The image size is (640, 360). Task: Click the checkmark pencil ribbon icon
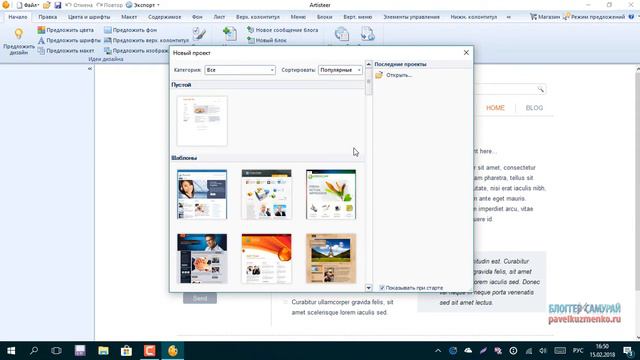click(x=199, y=34)
